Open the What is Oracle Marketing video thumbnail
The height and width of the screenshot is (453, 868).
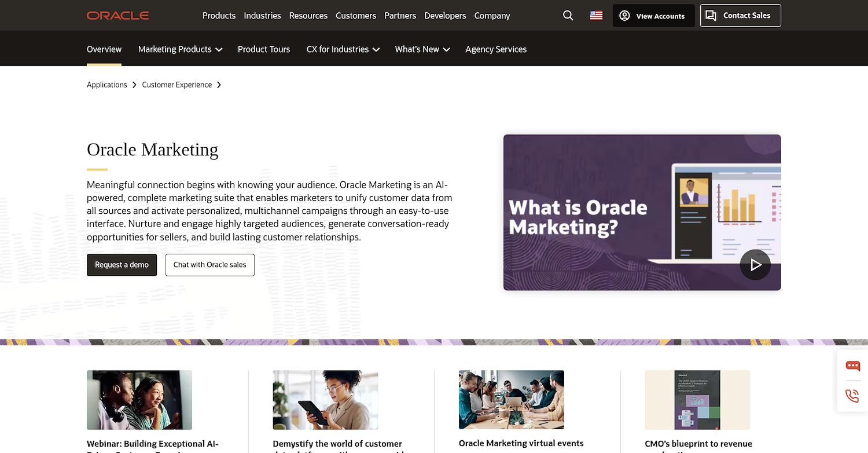coord(642,213)
